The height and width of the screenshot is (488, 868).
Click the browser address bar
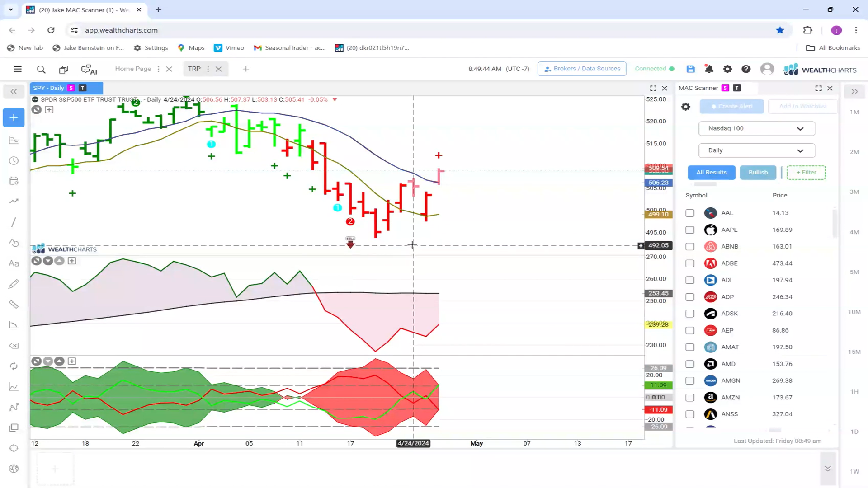pos(420,30)
